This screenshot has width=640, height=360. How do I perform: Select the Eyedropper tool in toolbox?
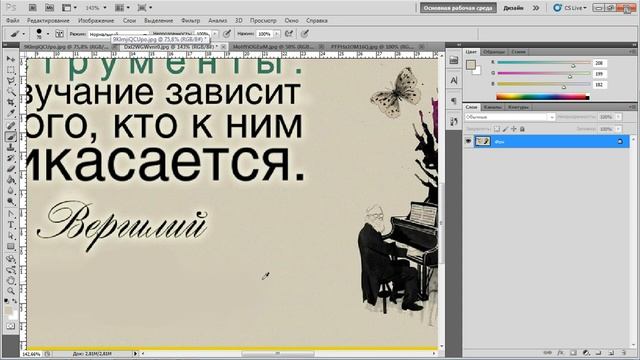tap(11, 114)
